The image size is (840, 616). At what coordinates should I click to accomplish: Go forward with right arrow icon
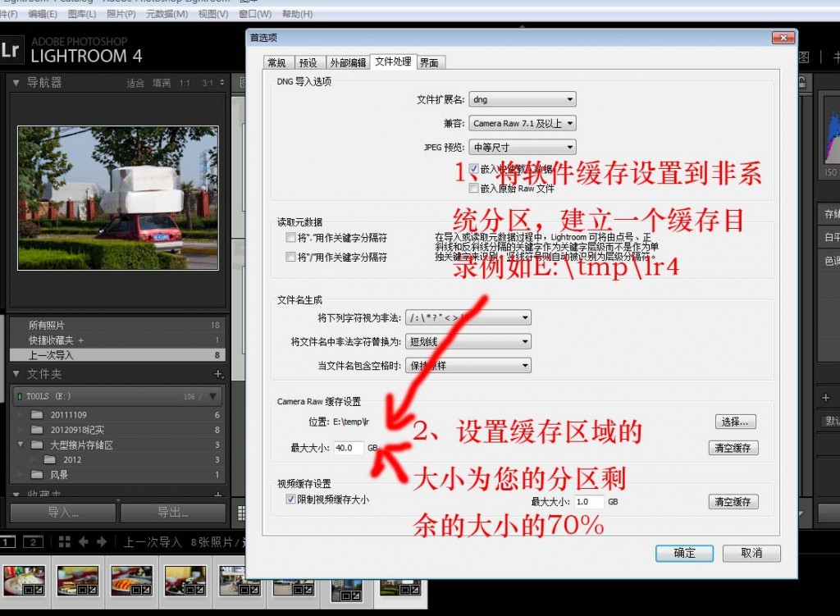coord(102,541)
